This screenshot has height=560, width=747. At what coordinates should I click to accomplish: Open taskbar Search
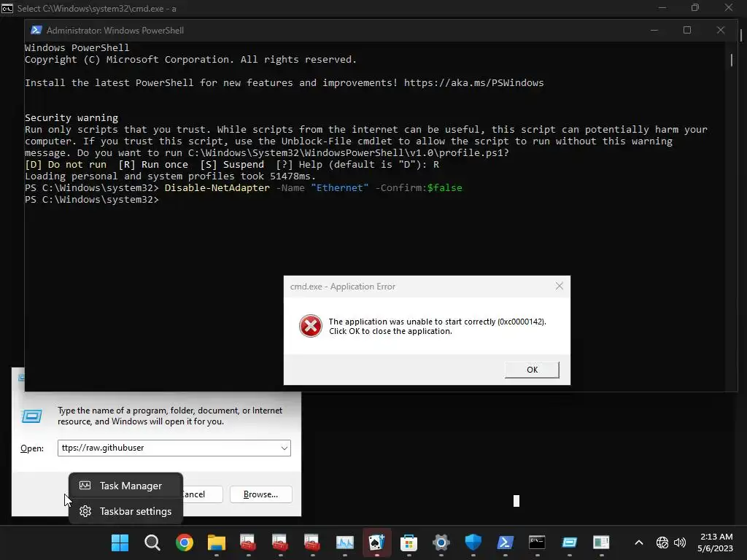pyautogui.click(x=152, y=542)
